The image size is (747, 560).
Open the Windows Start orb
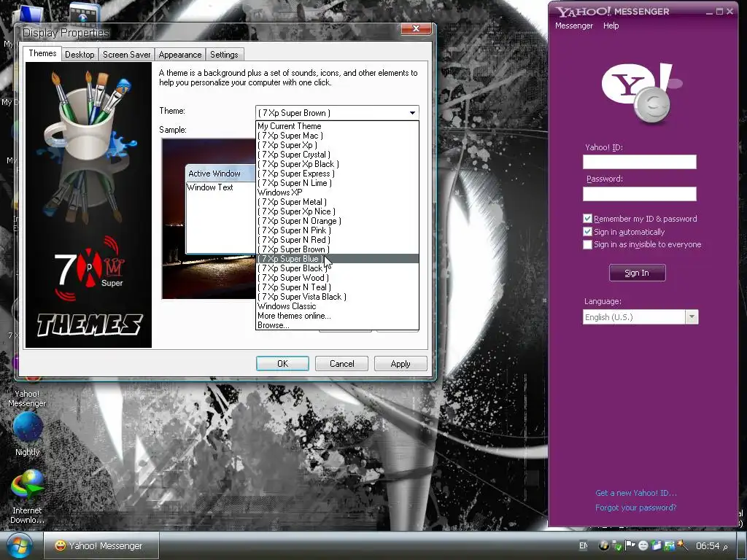[20, 545]
